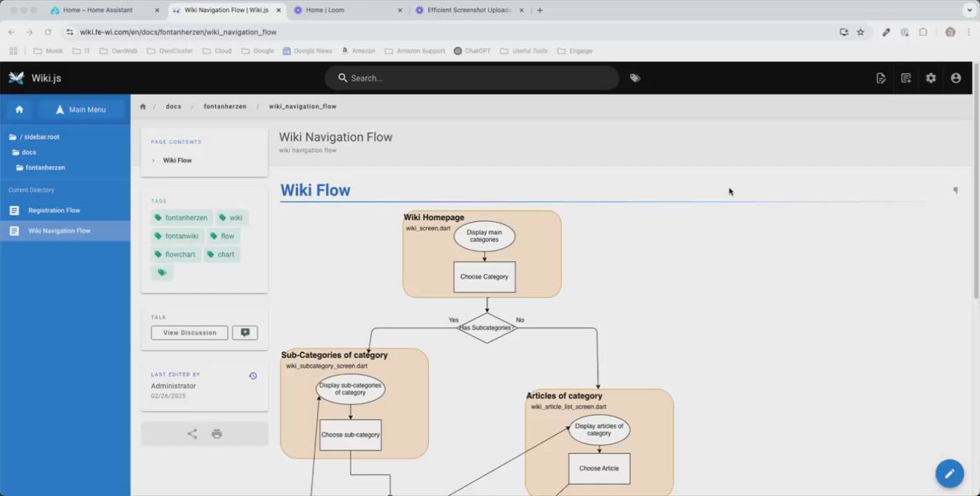Open the admin settings gear icon

931,78
